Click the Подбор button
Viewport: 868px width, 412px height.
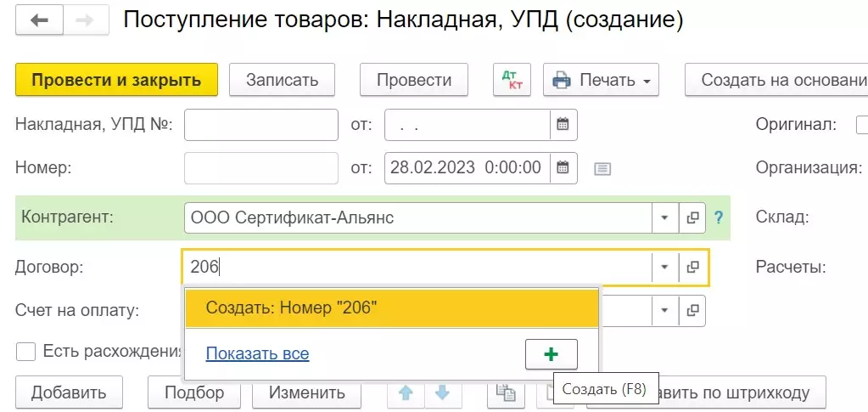pyautogui.click(x=194, y=392)
